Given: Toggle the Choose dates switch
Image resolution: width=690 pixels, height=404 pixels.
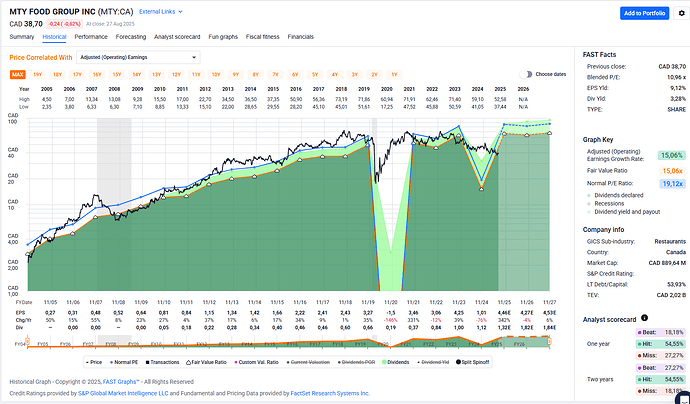Looking at the screenshot, I should click(x=526, y=74).
